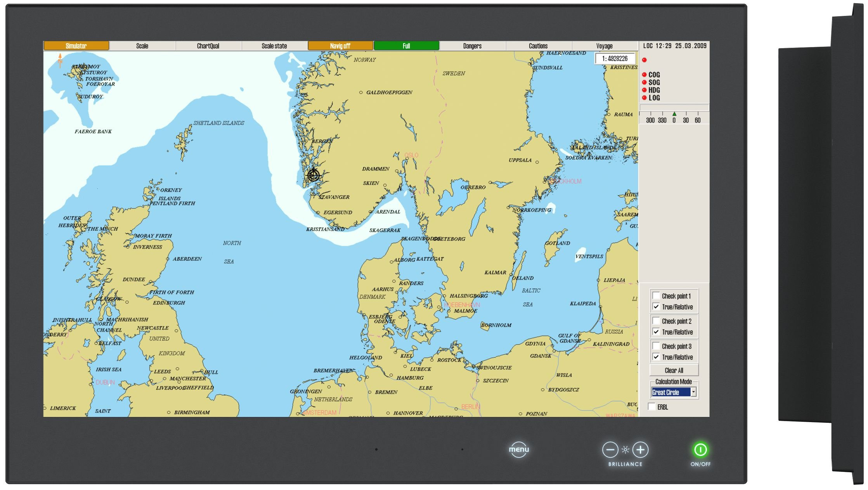Click the UPPSALA label on the chart
The height and width of the screenshot is (490, 868).
tap(520, 160)
